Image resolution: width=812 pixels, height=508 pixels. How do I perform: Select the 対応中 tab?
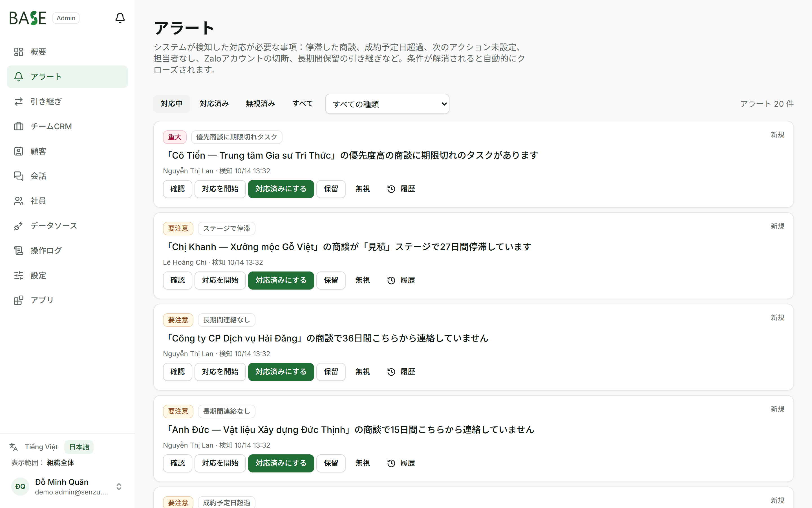[171, 104]
